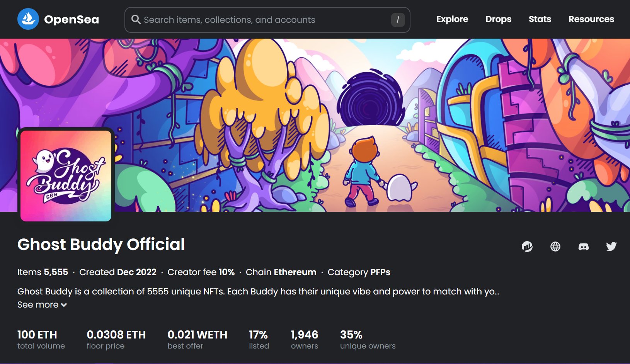Open the Stats menu

click(x=540, y=19)
